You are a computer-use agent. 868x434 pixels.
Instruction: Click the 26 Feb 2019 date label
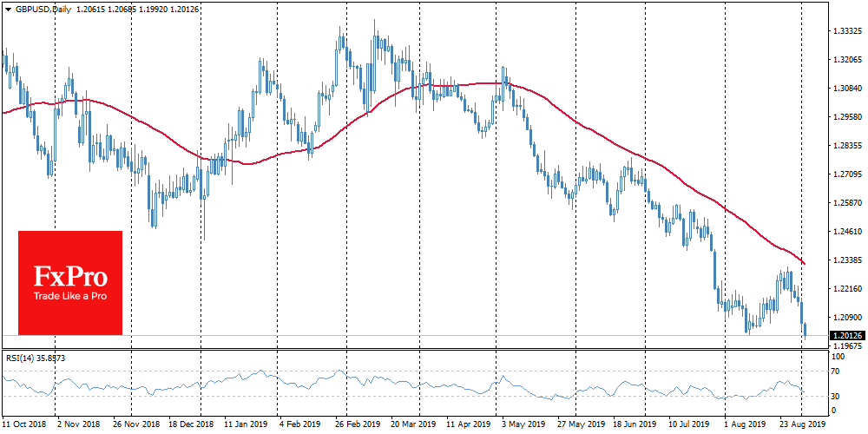[356, 426]
